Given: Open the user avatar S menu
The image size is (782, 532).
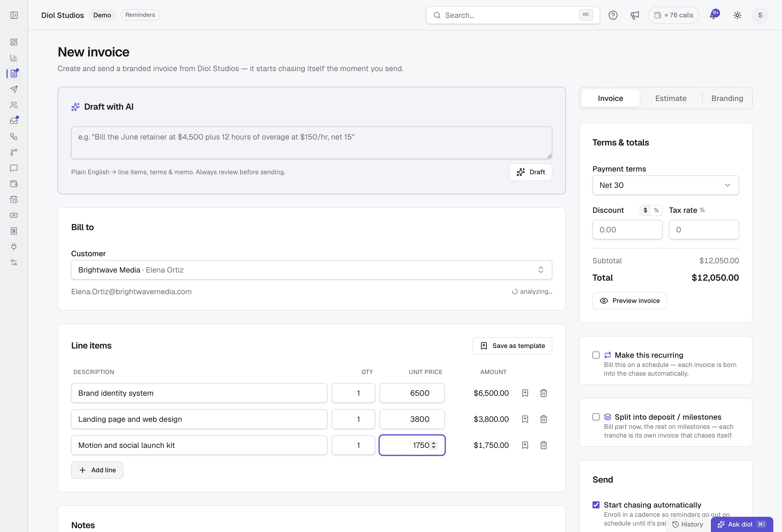Looking at the screenshot, I should 760,15.
